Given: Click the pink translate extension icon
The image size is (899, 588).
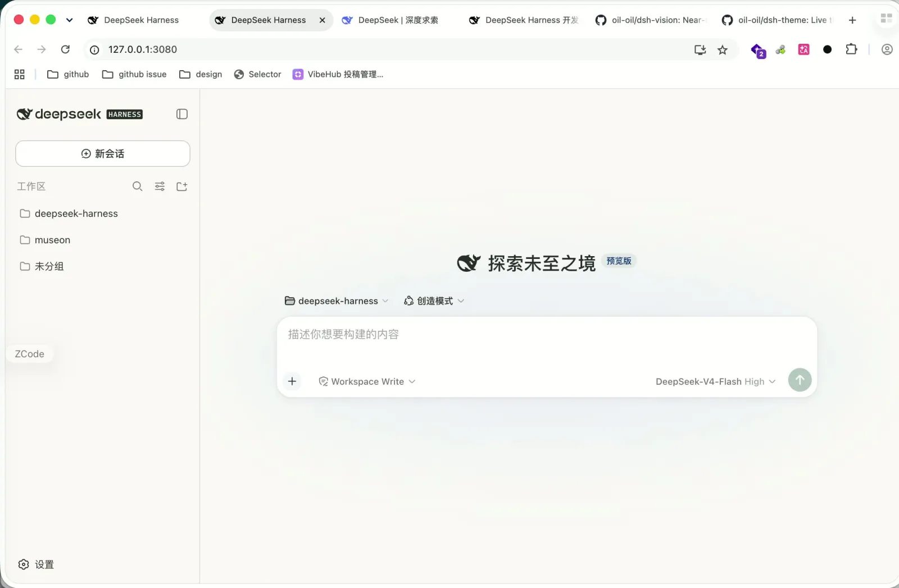Looking at the screenshot, I should [x=804, y=49].
